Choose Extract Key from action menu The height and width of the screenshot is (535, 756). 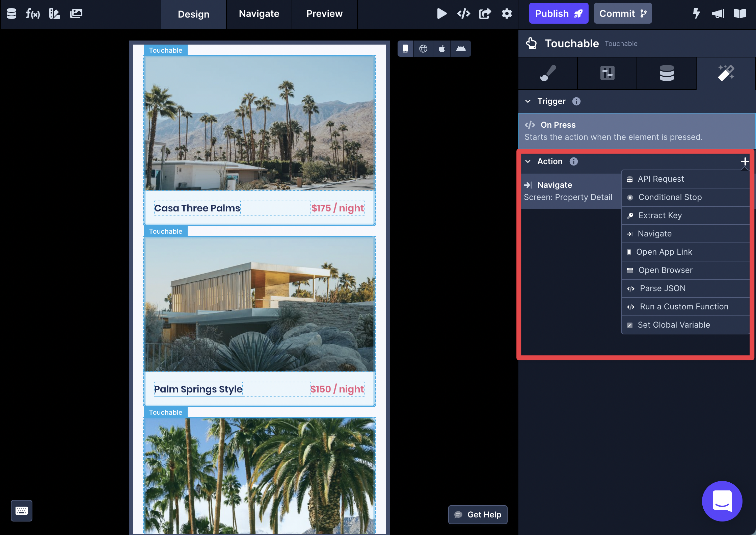pyautogui.click(x=685, y=215)
